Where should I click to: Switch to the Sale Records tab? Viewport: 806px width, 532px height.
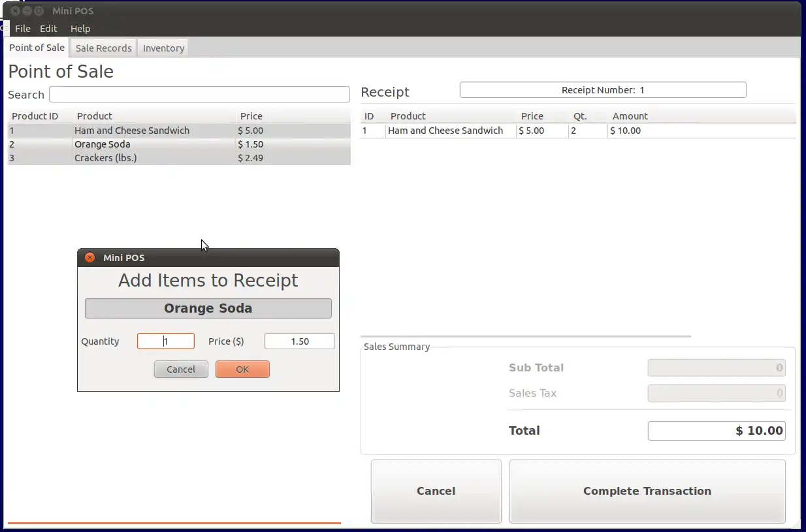click(x=103, y=48)
